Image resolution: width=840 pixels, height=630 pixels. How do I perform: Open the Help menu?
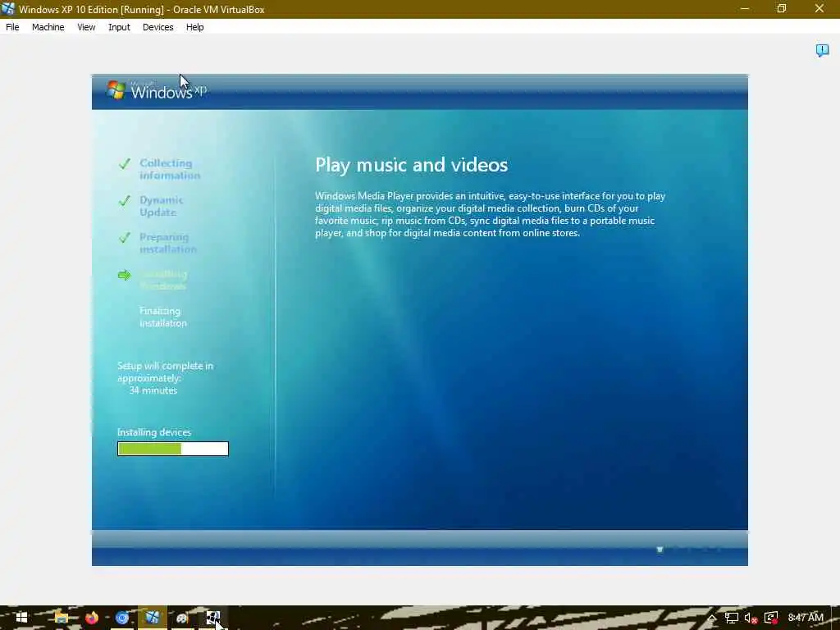coord(194,27)
